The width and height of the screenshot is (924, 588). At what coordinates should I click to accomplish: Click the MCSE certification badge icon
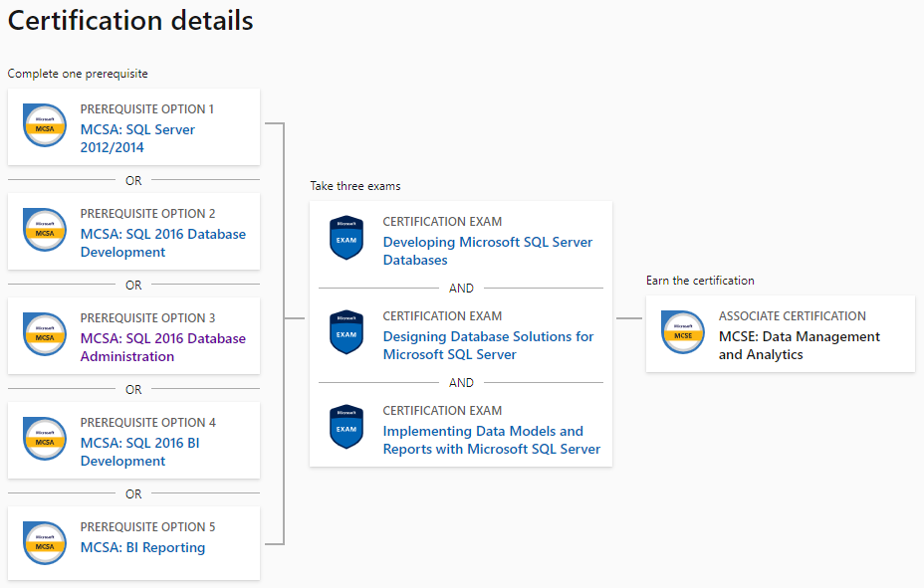pyautogui.click(x=683, y=332)
